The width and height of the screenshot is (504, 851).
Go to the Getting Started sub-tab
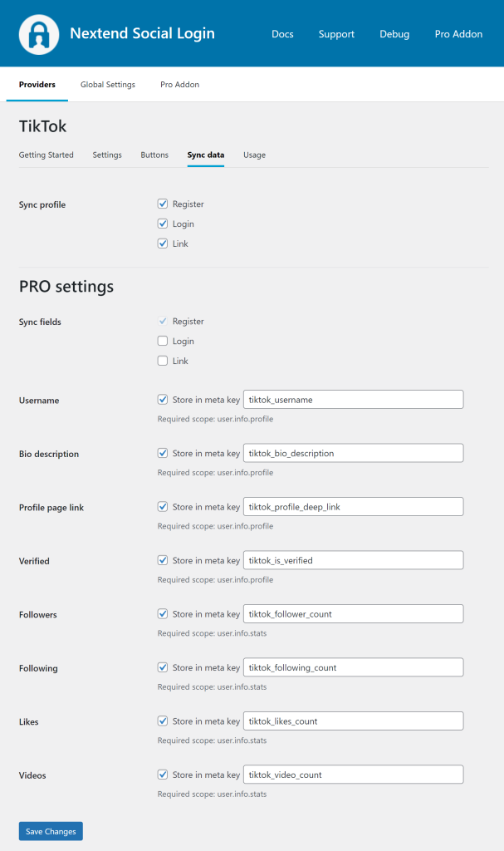(46, 155)
